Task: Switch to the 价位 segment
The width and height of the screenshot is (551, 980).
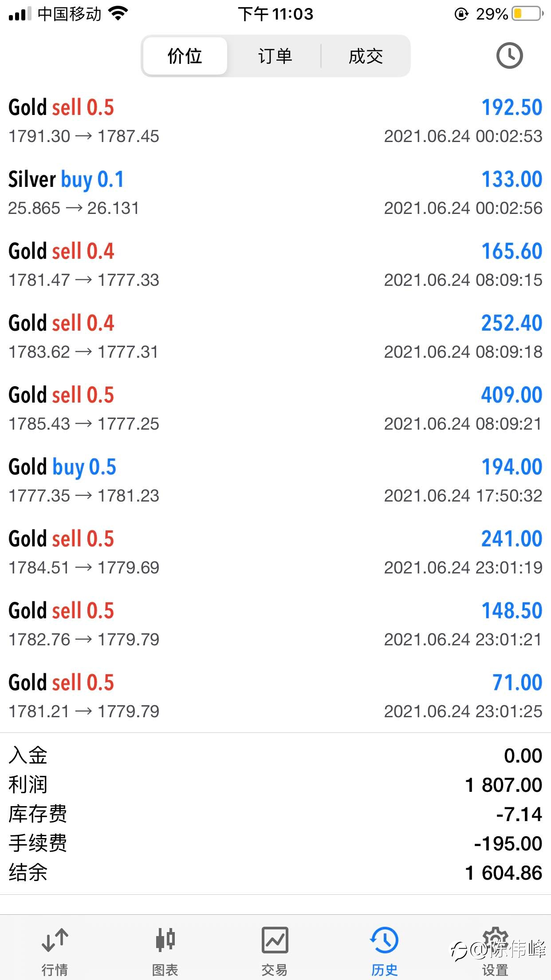Action: (185, 56)
